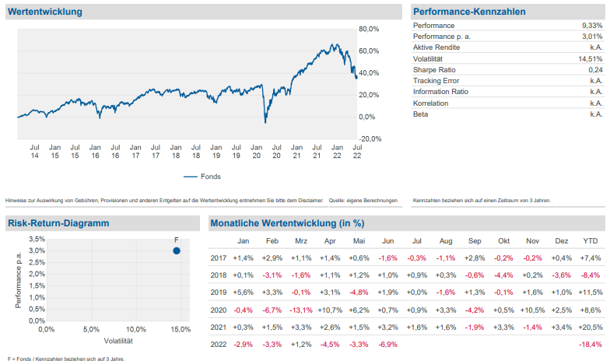Screen dimensions: 610x364
Task: Click the 2022 YTD value -18,4%
Action: [591, 344]
